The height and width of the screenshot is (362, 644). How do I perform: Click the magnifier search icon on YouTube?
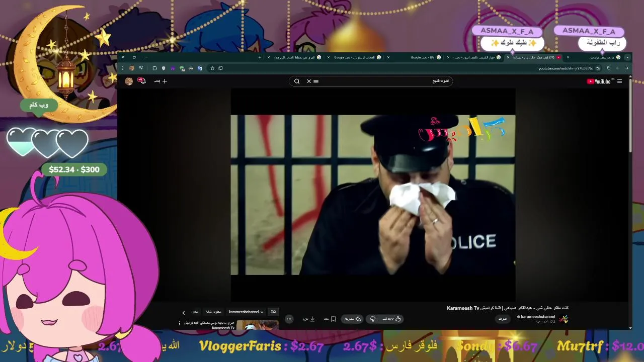pyautogui.click(x=297, y=81)
